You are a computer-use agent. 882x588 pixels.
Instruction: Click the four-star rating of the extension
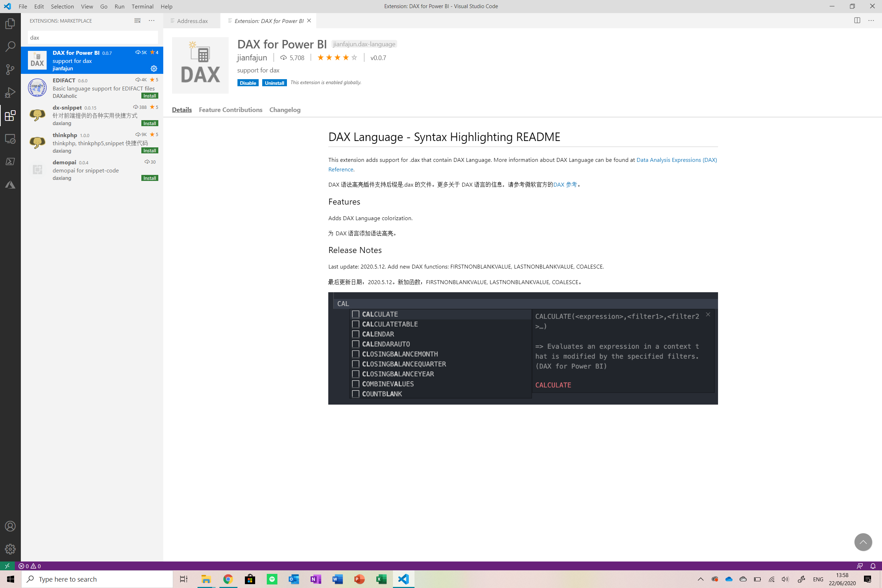(337, 58)
